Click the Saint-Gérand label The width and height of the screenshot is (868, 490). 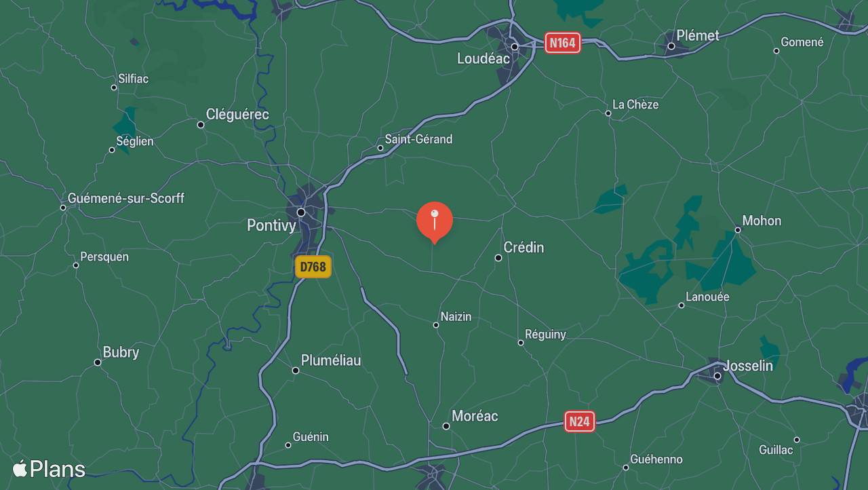click(418, 139)
